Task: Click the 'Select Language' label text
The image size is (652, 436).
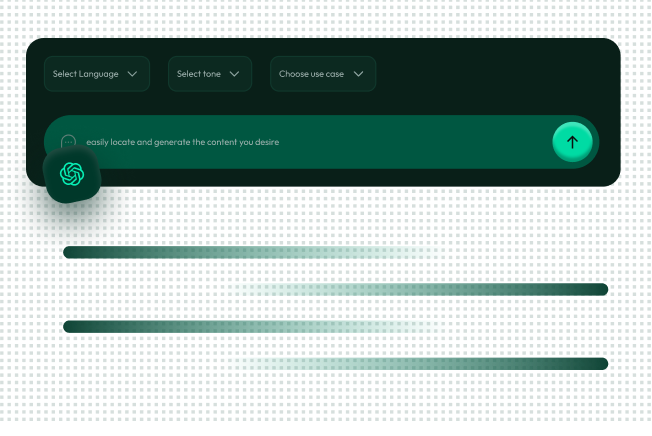Action: 85,74
